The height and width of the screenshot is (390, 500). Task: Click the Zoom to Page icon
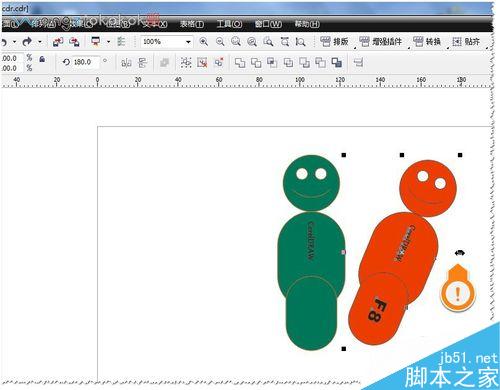268,42
